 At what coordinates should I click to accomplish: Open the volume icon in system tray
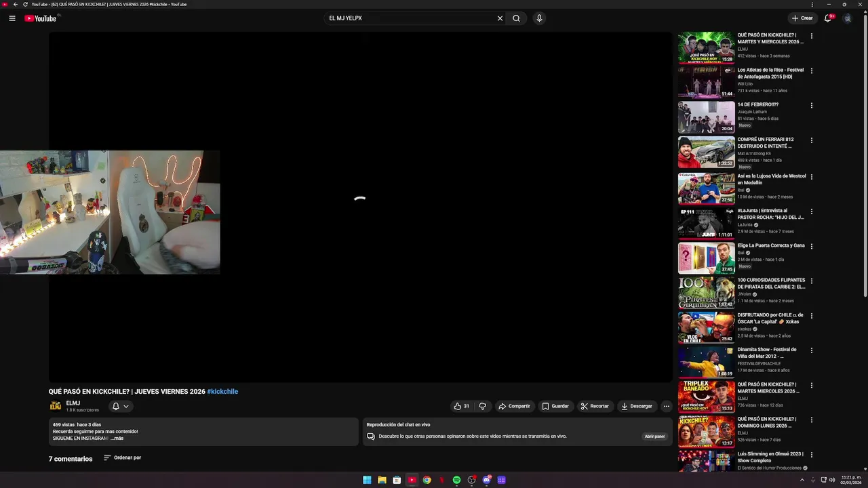coord(832,480)
